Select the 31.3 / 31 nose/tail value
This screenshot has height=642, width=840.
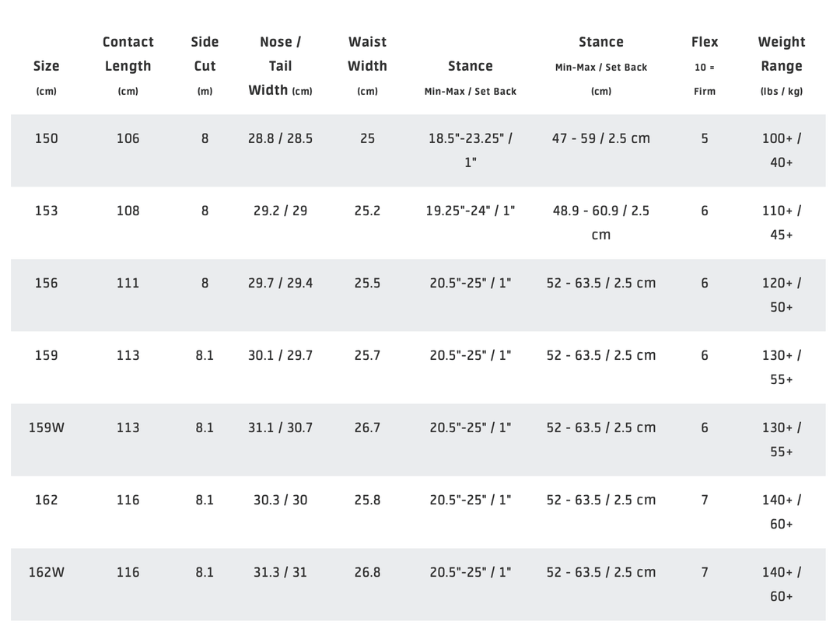tap(280, 572)
